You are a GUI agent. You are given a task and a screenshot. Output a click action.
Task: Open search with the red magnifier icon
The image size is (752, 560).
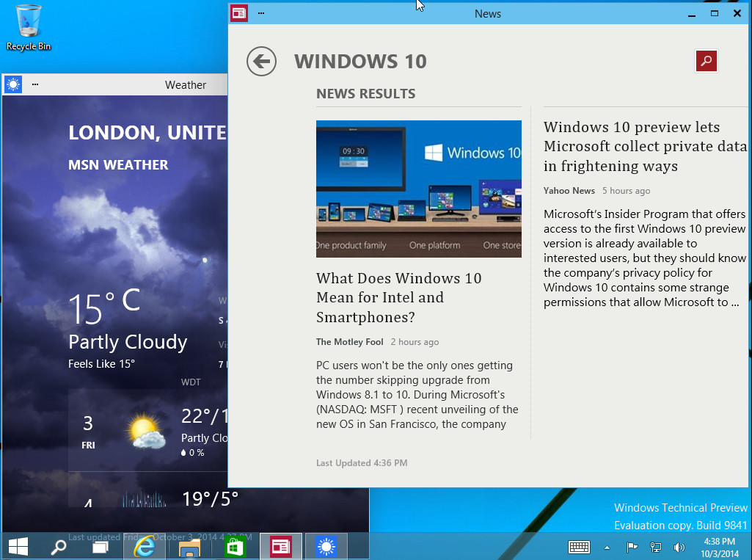pyautogui.click(x=706, y=61)
